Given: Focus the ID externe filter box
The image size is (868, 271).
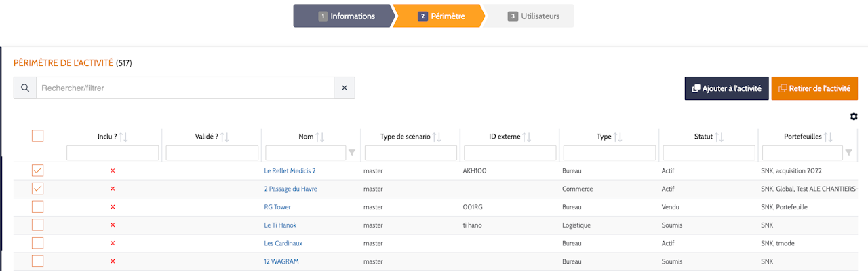Looking at the screenshot, I should point(511,153).
